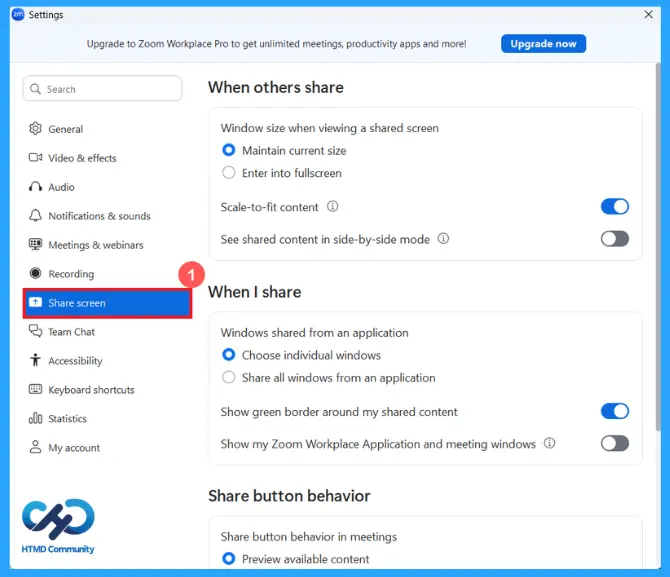
Task: Click the My account person icon
Action: pyautogui.click(x=35, y=447)
